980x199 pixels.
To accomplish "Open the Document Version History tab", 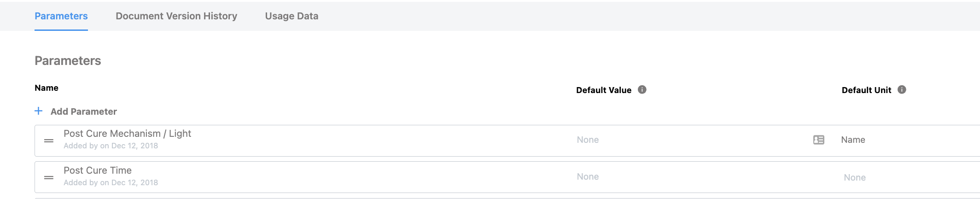I will [x=176, y=16].
